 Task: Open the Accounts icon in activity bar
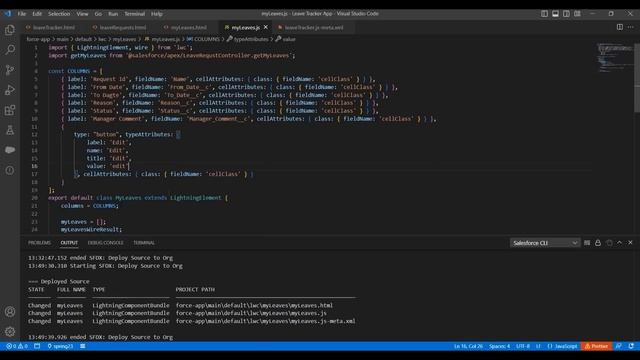[10, 312]
